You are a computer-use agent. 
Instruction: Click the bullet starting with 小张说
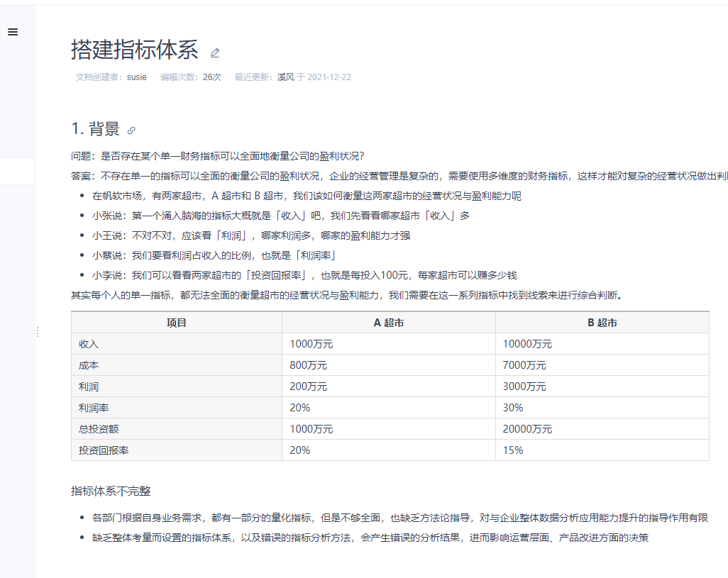coord(281,216)
